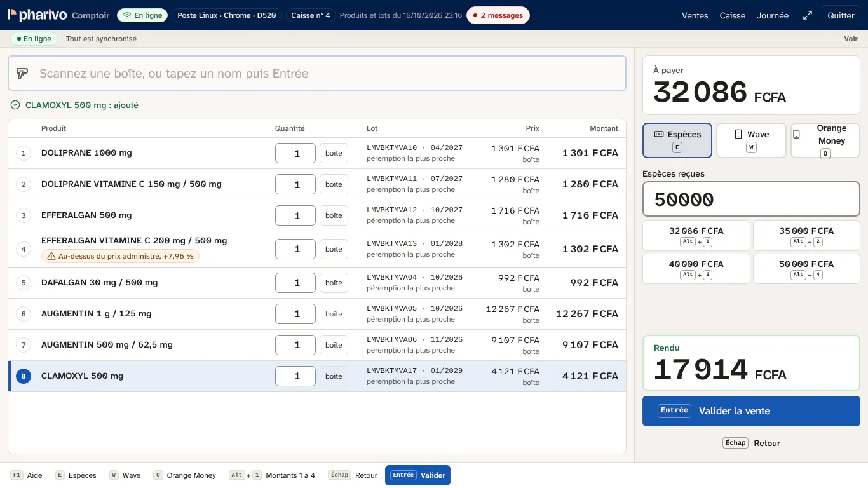Image resolution: width=868 pixels, height=488 pixels.
Task: Click the green check icon beside CLAMOXYL ajouté
Action: (x=15, y=105)
